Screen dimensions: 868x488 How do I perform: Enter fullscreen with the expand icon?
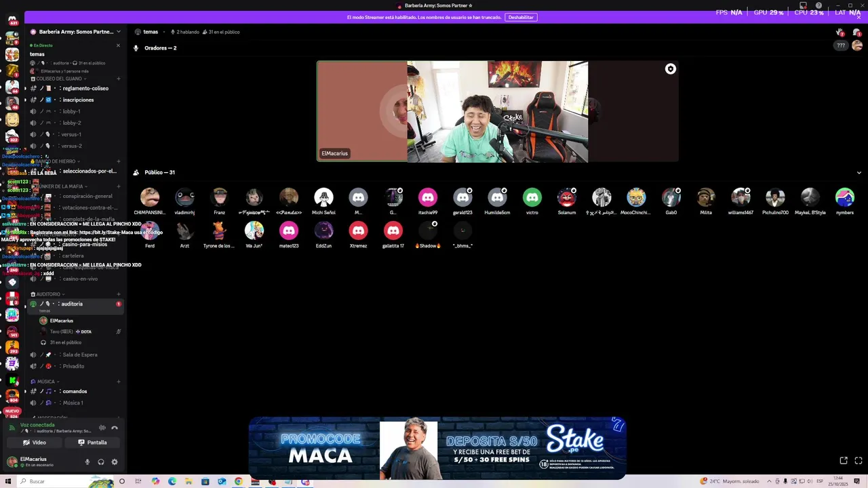(859, 460)
